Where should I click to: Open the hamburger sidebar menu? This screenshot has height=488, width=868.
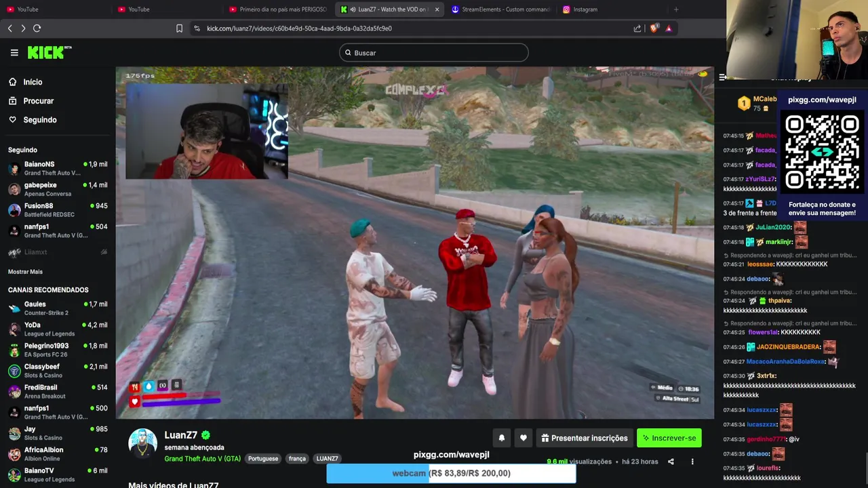14,53
